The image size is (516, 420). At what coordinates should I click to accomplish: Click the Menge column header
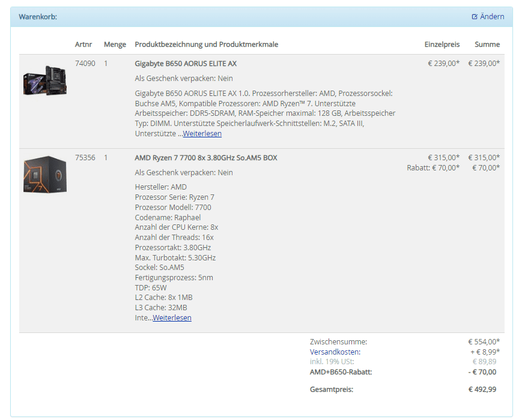coord(115,44)
